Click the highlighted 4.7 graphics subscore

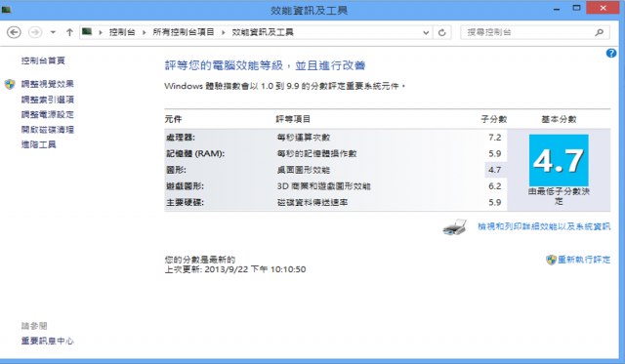click(495, 170)
